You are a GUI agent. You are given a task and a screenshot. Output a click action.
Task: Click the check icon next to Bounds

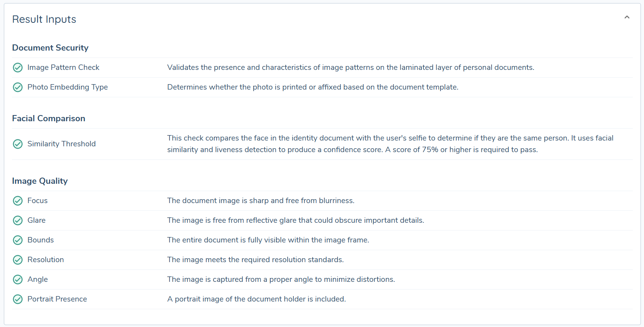click(x=17, y=240)
